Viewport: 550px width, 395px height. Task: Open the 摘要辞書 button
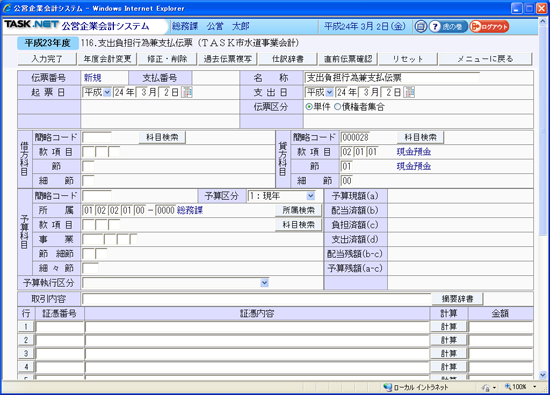click(457, 299)
